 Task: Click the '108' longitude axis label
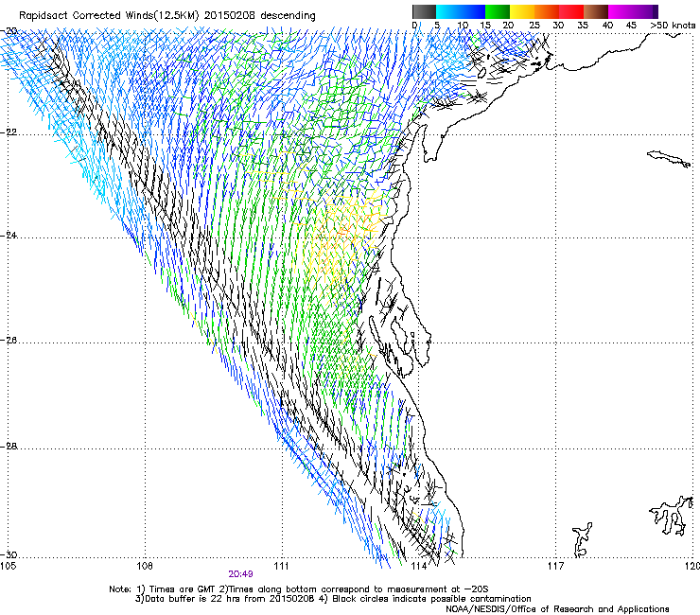145,567
